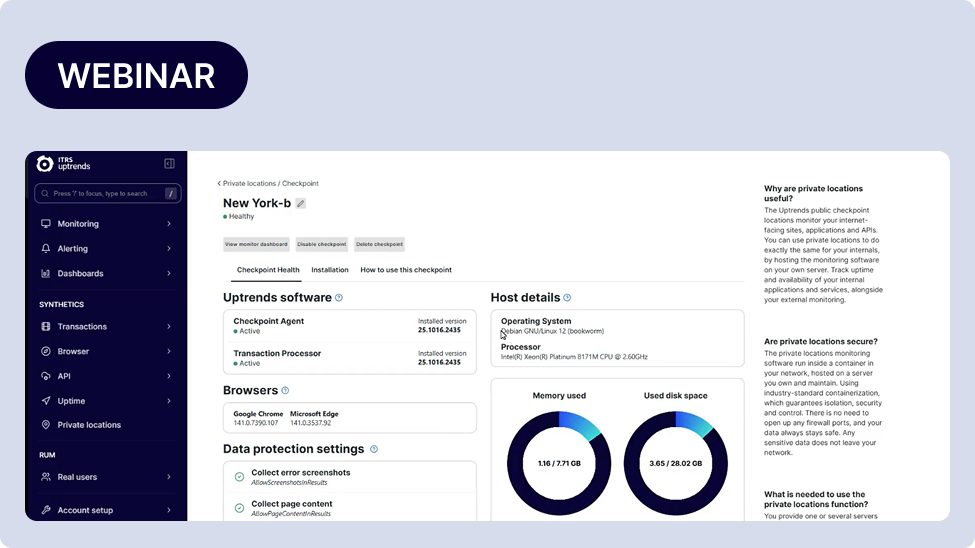Expand the API menu chevron
Viewport: 975px width, 548px height.
pos(169,376)
